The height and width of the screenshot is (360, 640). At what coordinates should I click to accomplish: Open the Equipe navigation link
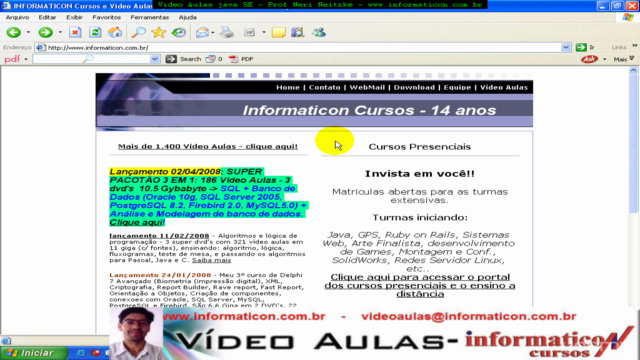coord(457,87)
